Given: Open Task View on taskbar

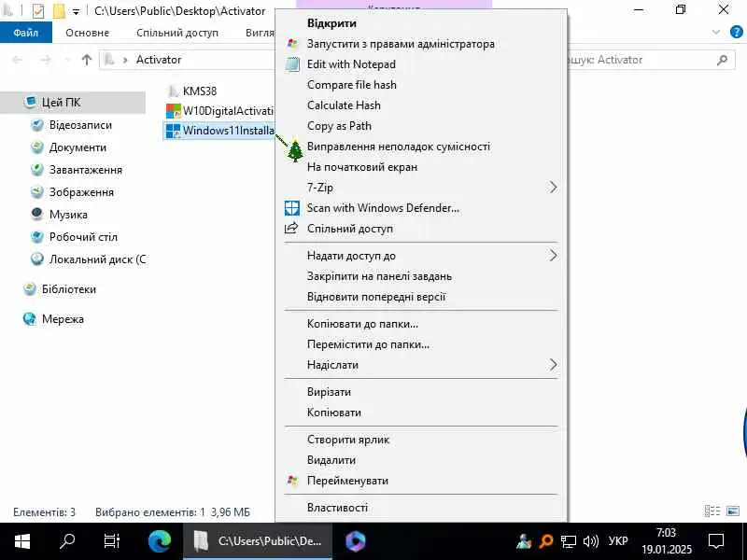Looking at the screenshot, I should pos(112,541).
